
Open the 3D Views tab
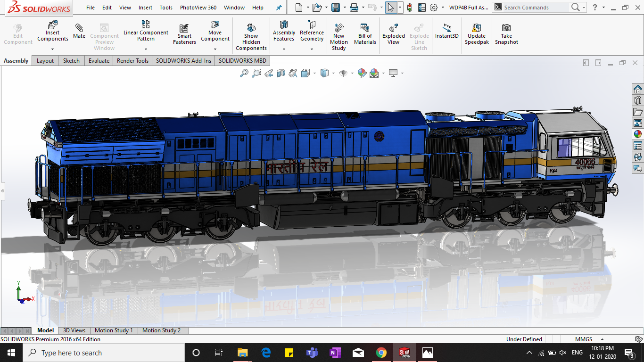pos(74,330)
